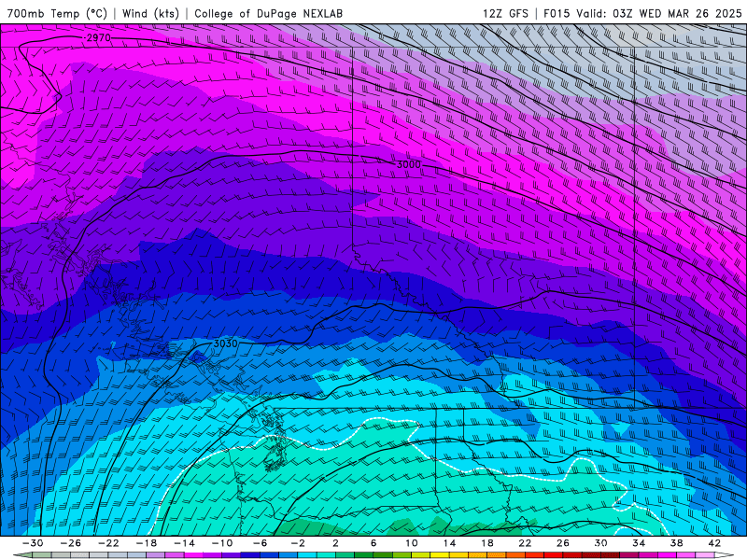Click the 30 colorbar tick label
Viewport: 747px width, 560px height.
(x=600, y=543)
